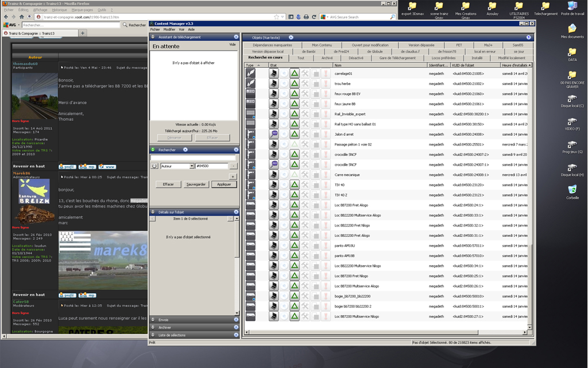Click bookmark star in Firefox address bar
Viewport: 588px width, 368px height.
coord(276,17)
